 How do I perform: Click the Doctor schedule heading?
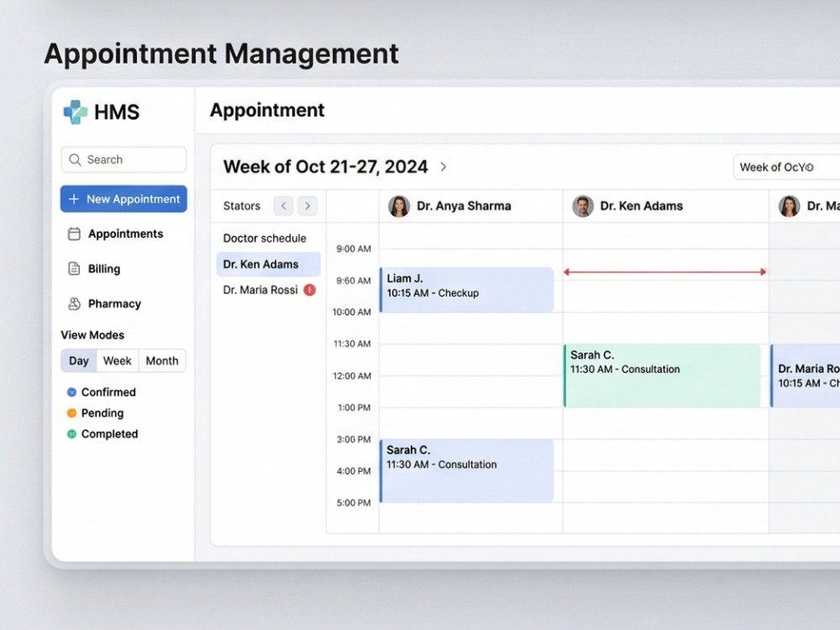click(x=265, y=239)
